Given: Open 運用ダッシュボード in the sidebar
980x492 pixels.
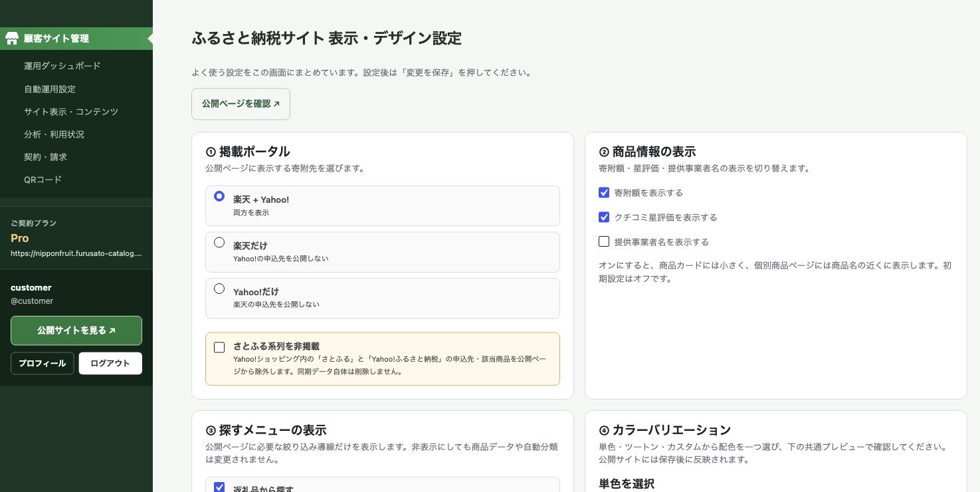Looking at the screenshot, I should tap(62, 66).
